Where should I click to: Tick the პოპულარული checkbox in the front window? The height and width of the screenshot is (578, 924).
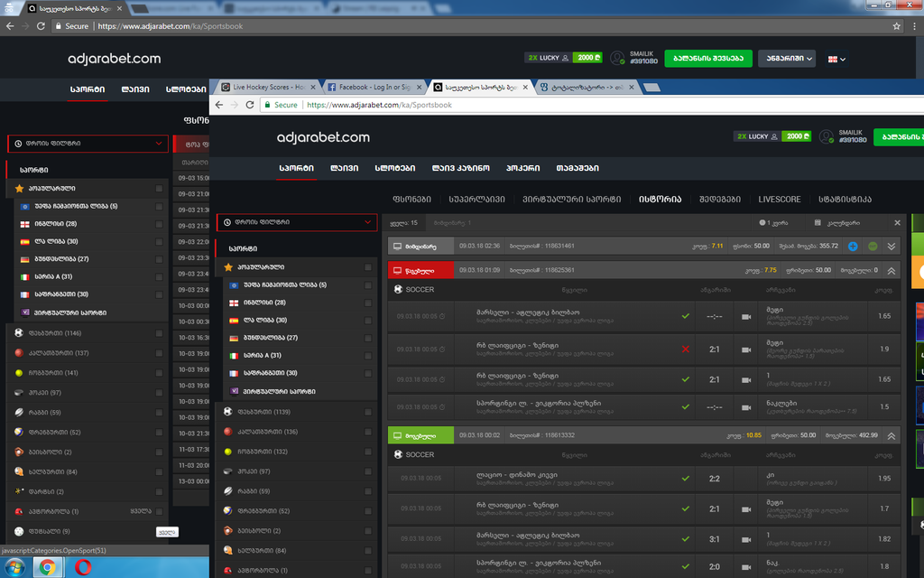point(368,267)
